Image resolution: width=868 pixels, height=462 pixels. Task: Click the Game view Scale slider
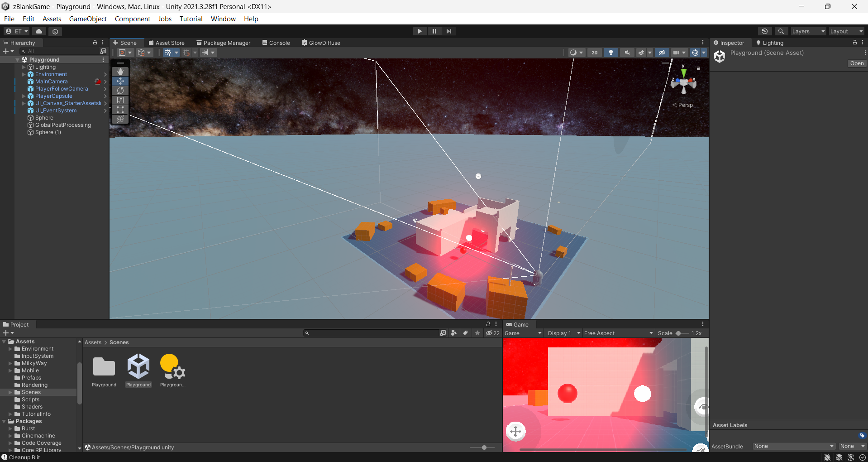click(682, 333)
